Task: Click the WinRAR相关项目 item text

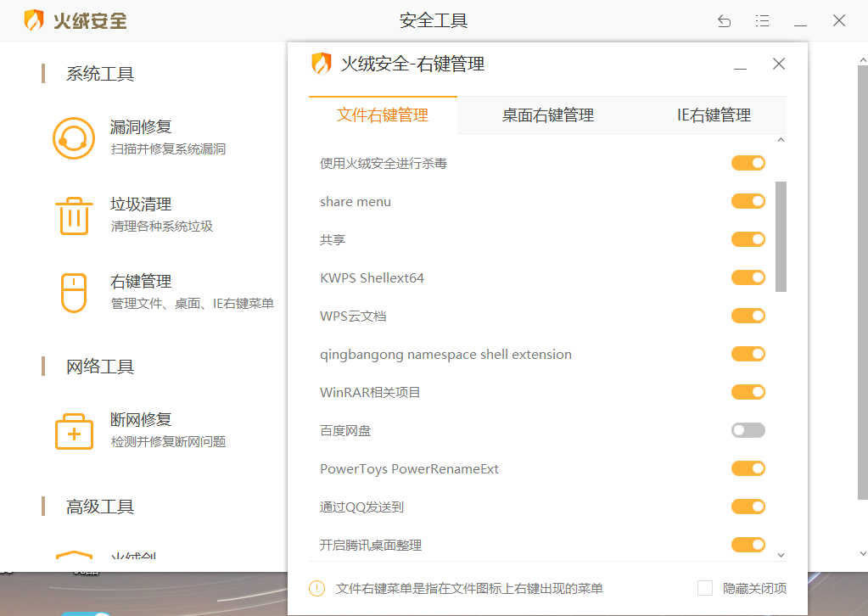Action: pos(370,393)
